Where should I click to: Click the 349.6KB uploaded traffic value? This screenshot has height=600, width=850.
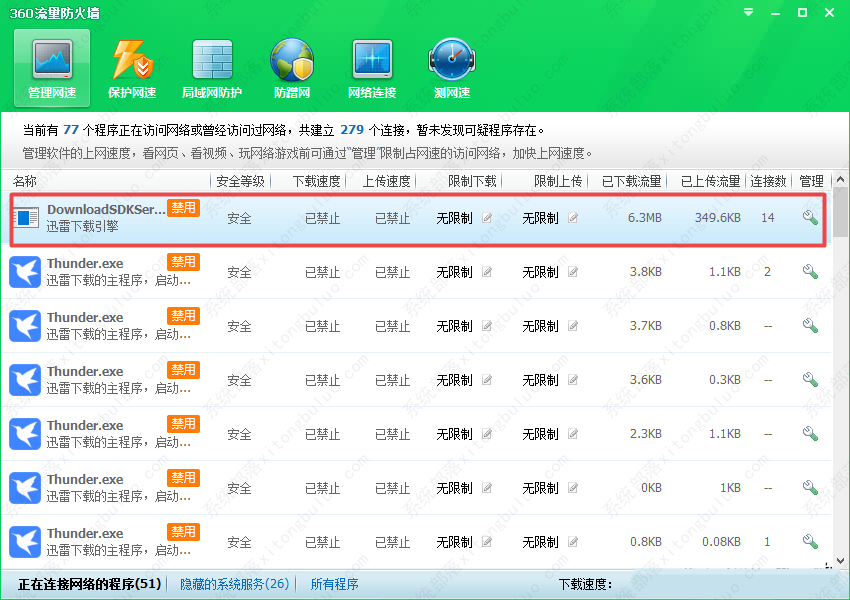[718, 218]
